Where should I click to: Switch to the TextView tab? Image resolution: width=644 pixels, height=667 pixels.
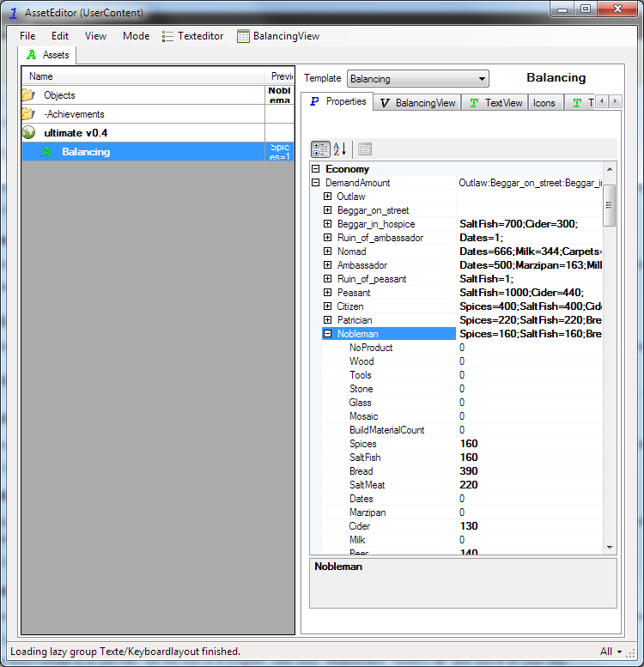pos(495,103)
